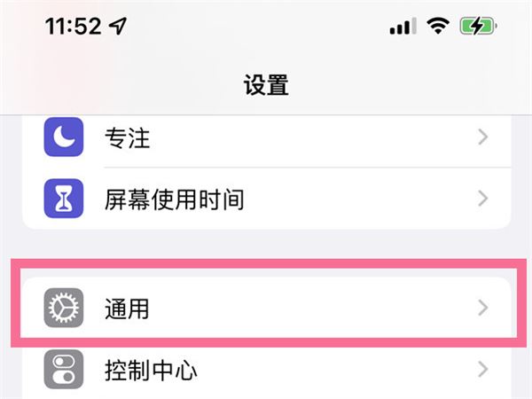Select the 通用 text label
The width and height of the screenshot is (532, 399).
(x=127, y=308)
